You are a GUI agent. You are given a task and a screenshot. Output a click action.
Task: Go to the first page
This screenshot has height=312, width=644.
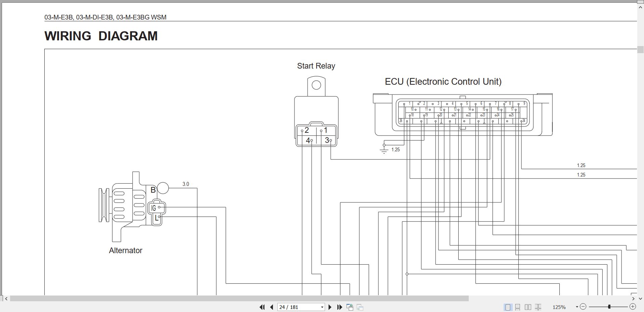coord(262,307)
